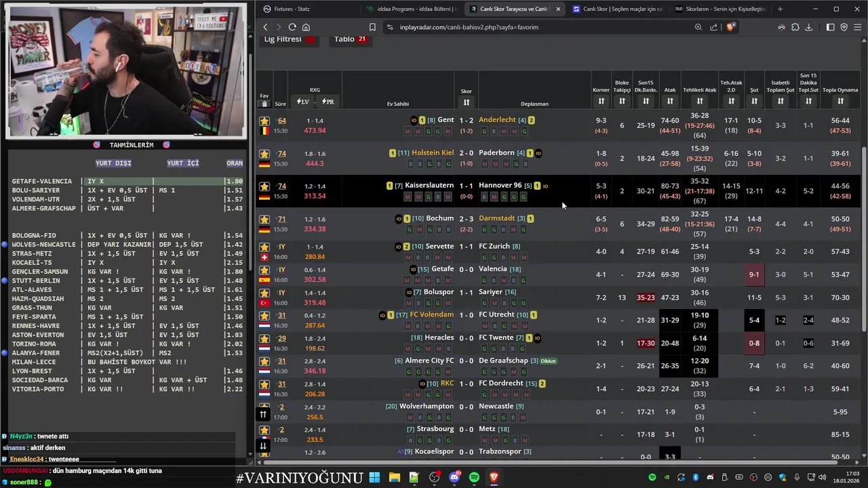Open the page zoom control

point(698,27)
